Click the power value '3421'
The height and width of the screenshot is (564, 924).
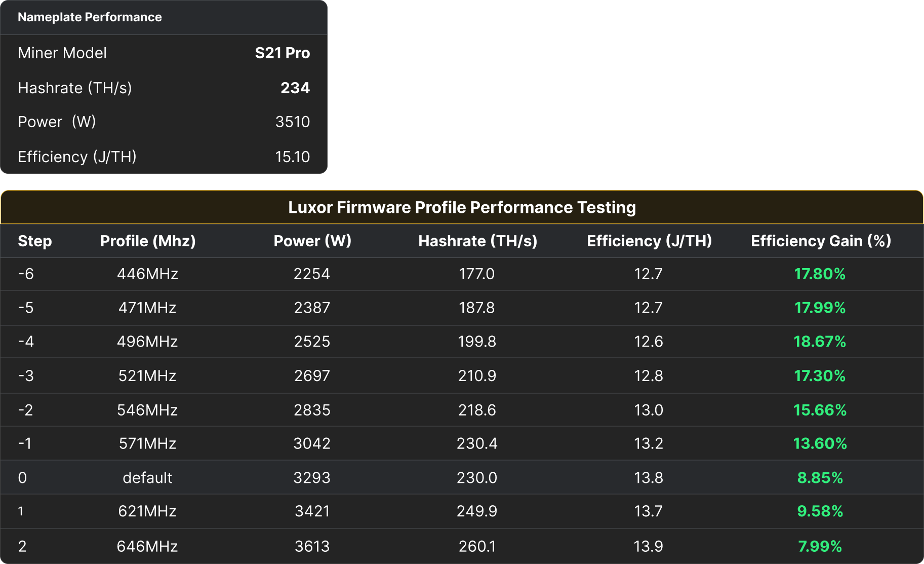[312, 511]
